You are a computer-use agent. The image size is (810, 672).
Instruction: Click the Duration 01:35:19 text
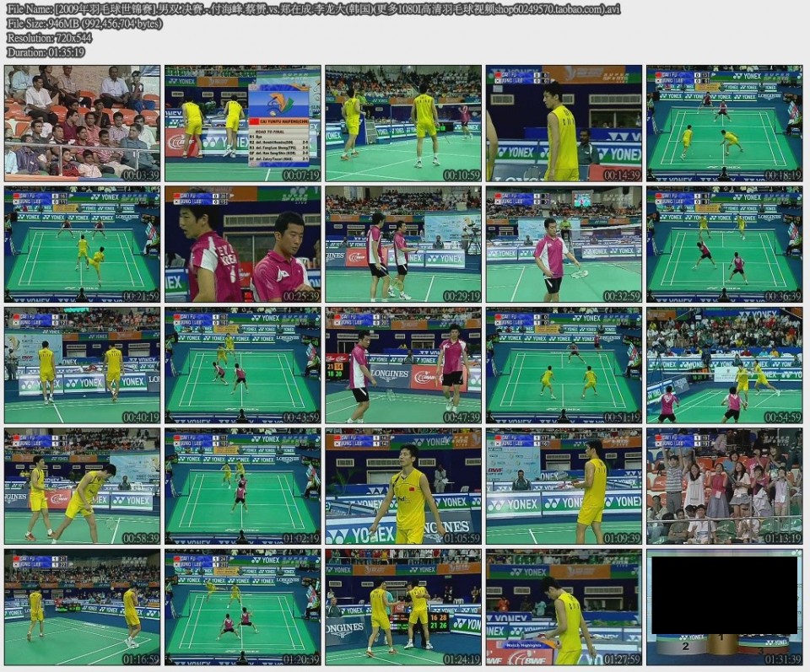(x=46, y=52)
